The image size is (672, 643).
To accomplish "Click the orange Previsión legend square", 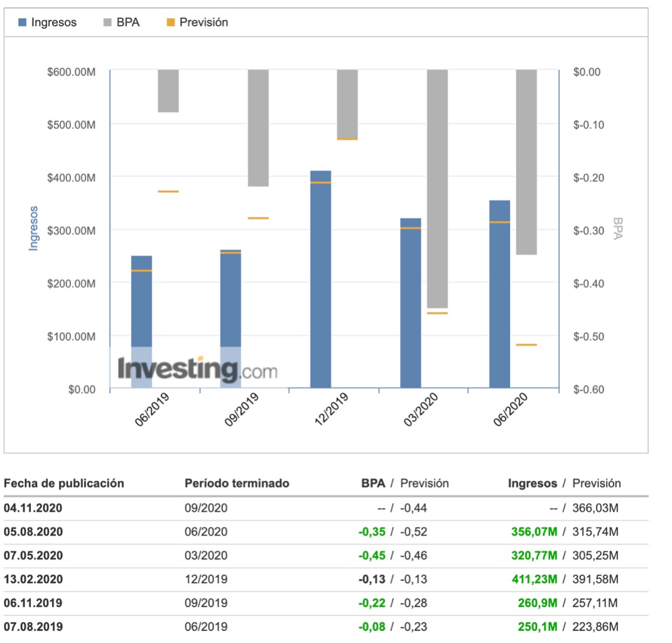I will pos(170,23).
